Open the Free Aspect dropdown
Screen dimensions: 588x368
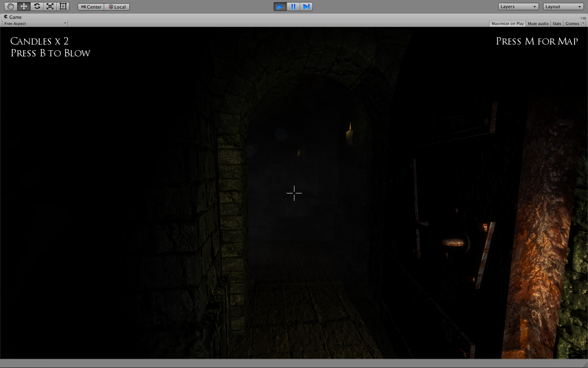click(35, 24)
